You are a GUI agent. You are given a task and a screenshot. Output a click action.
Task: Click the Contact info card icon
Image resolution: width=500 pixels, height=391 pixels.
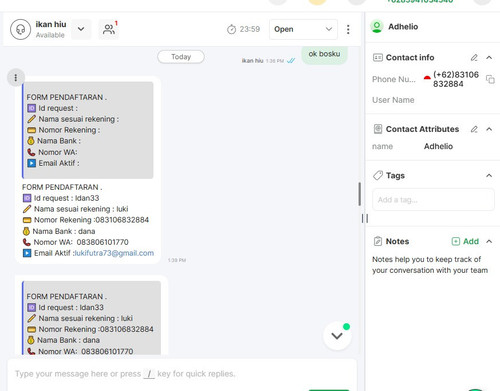(x=377, y=58)
